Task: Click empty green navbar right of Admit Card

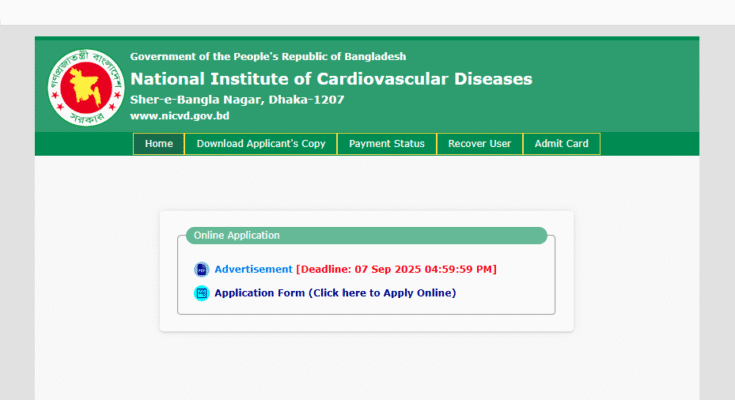Action: pos(650,144)
